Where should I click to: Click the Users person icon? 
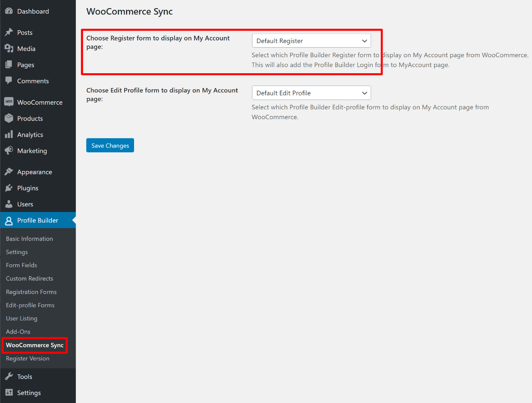(x=9, y=204)
